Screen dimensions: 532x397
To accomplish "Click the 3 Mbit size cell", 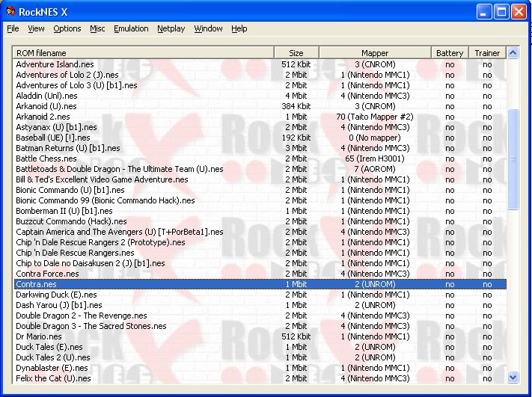I will pos(296,148).
